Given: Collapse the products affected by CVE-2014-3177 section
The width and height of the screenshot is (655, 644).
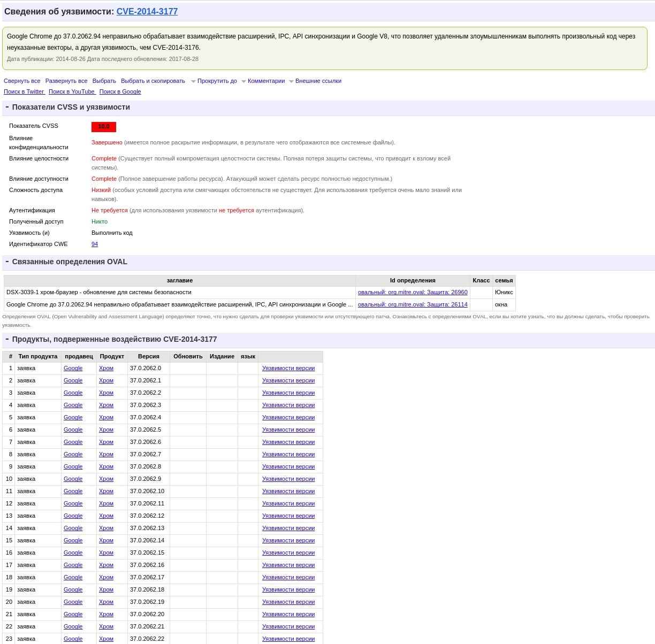Looking at the screenshot, I should 7,339.
